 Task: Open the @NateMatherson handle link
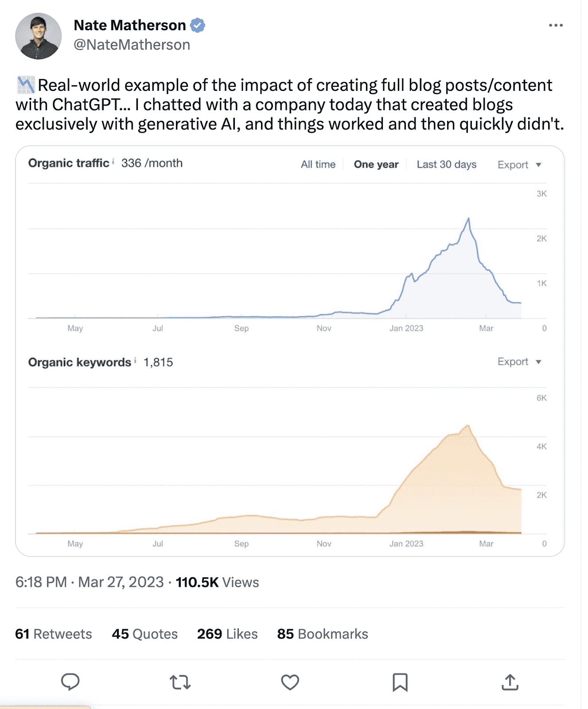pos(132,45)
